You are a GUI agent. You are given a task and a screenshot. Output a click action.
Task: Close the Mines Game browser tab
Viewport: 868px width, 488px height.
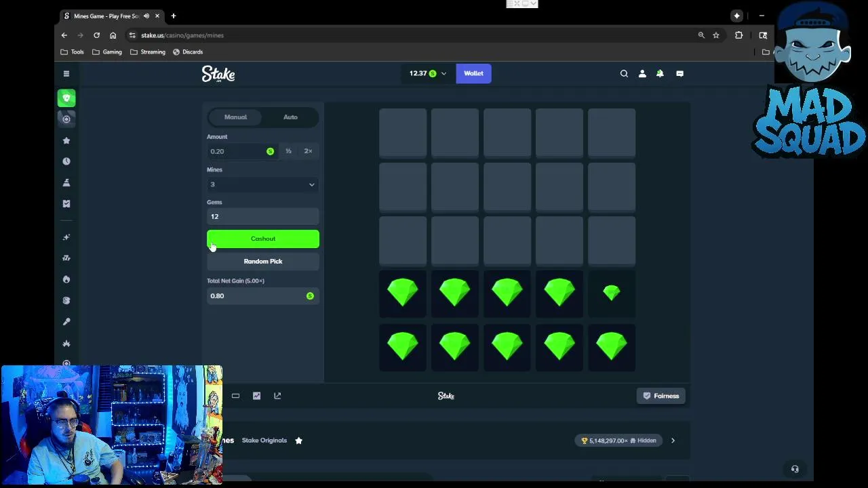(x=157, y=16)
